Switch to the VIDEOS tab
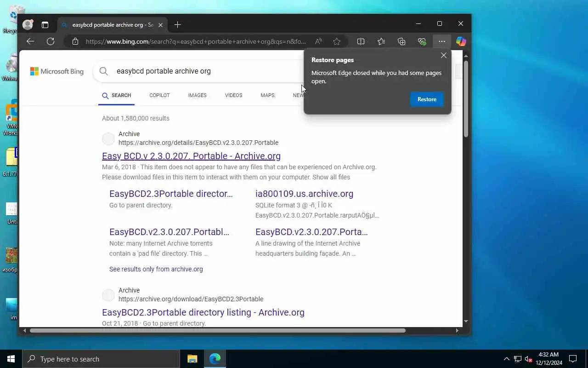Image resolution: width=588 pixels, height=368 pixels. click(x=233, y=95)
